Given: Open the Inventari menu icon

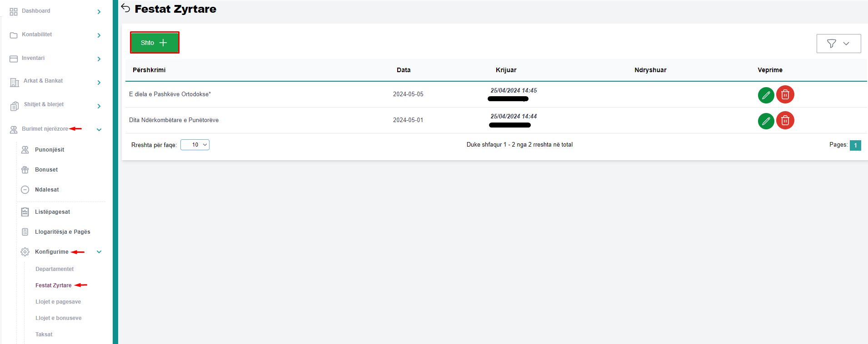Looking at the screenshot, I should 14,59.
